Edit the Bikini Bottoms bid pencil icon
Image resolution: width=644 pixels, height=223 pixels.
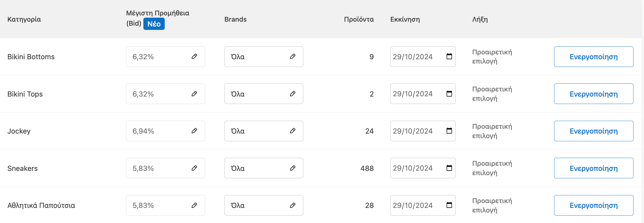tap(194, 56)
